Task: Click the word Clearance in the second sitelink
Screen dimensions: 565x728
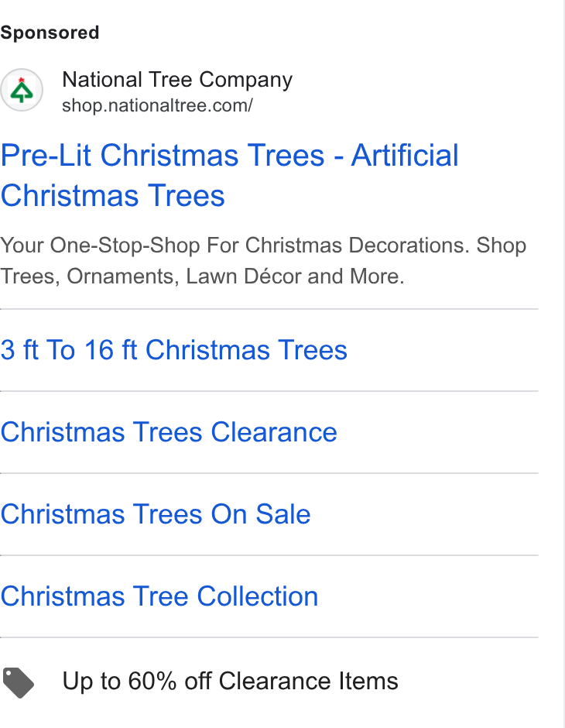Action: click(x=274, y=432)
